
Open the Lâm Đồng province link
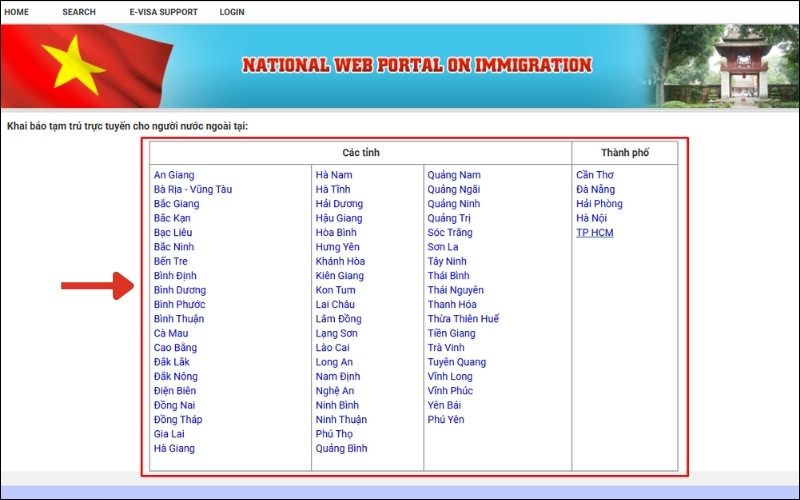(x=339, y=319)
